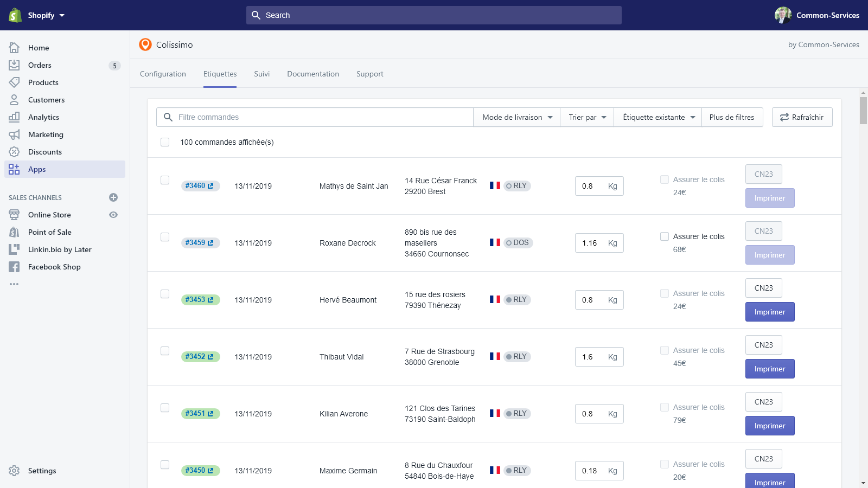
Task: Switch to Suivi tab
Action: tap(262, 74)
